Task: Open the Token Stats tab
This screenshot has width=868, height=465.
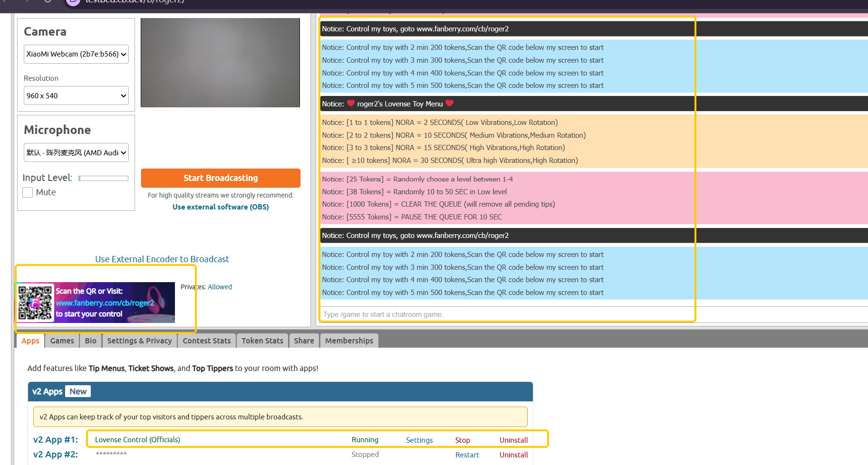Action: pyautogui.click(x=262, y=341)
